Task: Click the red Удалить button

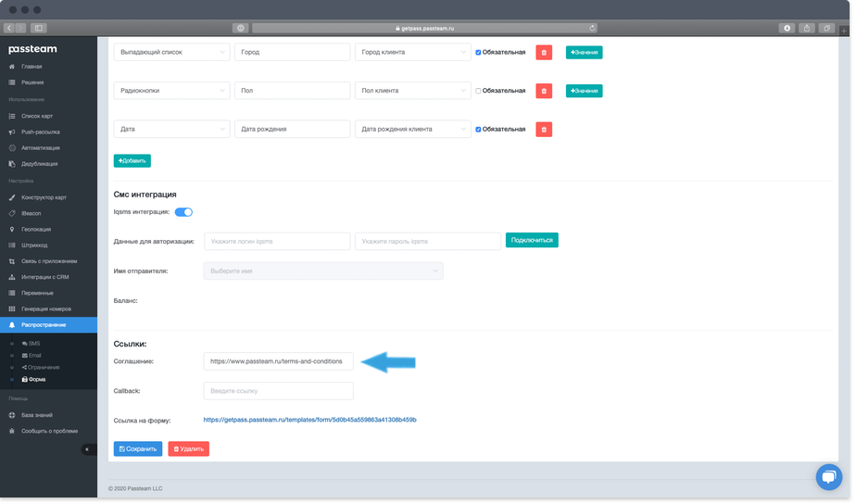Action: tap(189, 450)
